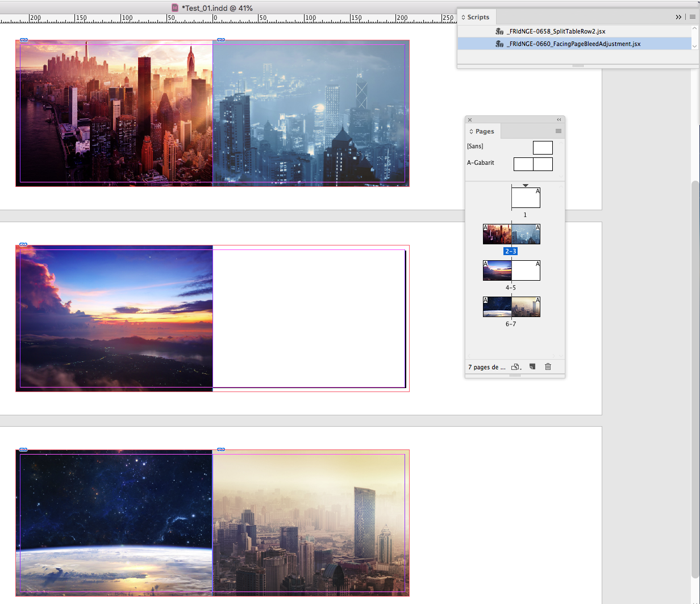Open the edit page size icon
The image size is (700, 604).
[515, 367]
